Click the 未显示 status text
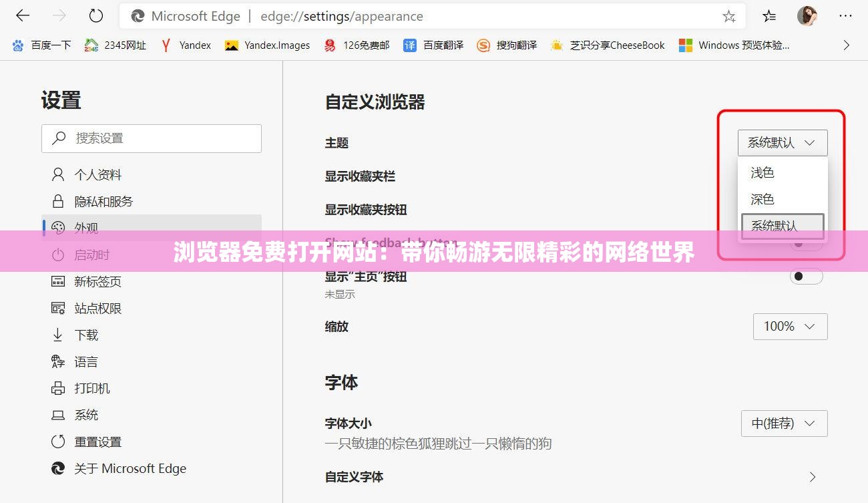The height and width of the screenshot is (503, 868). pyautogui.click(x=340, y=295)
